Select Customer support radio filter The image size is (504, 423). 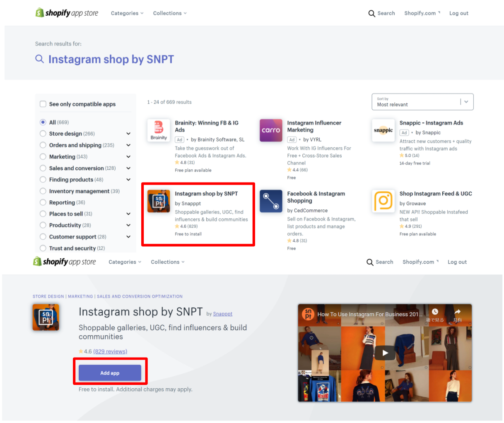point(43,237)
